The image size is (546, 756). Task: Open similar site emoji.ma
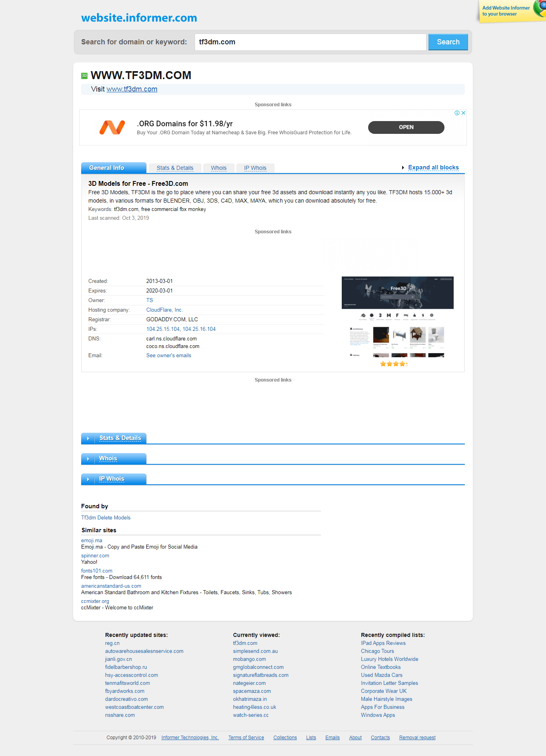[x=92, y=541]
